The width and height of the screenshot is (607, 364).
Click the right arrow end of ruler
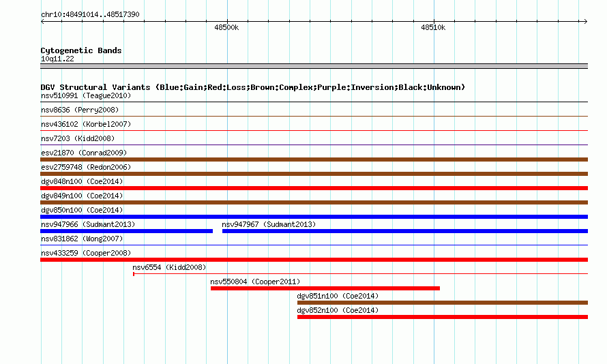[x=585, y=21]
